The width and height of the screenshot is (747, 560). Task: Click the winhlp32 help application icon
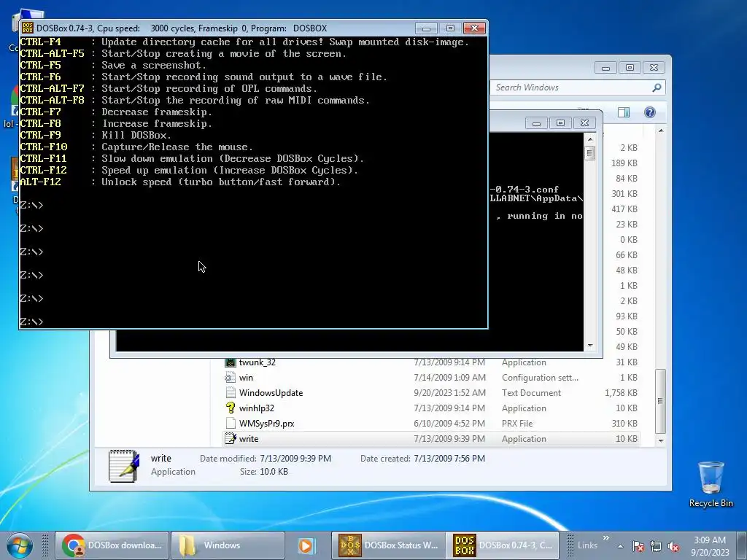(x=231, y=408)
